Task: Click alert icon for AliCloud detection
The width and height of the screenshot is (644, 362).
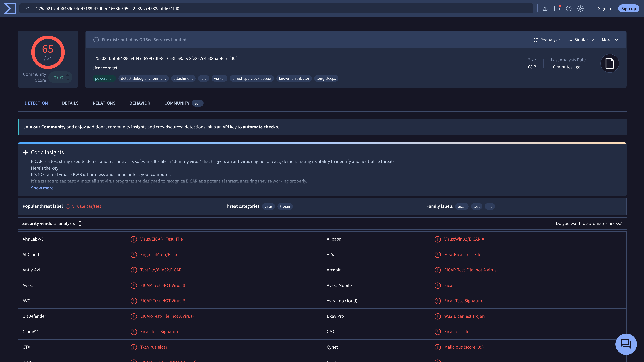Action: (x=134, y=255)
